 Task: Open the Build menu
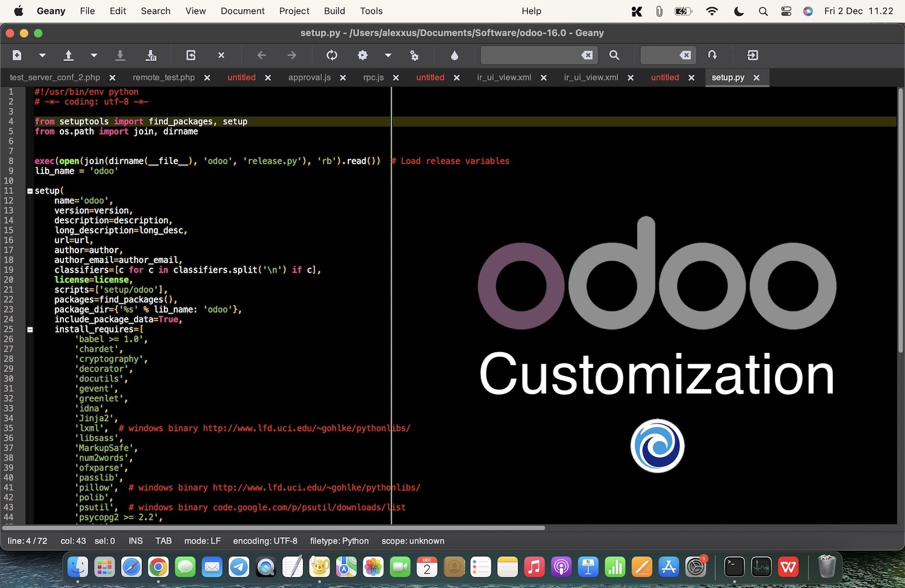coord(334,11)
